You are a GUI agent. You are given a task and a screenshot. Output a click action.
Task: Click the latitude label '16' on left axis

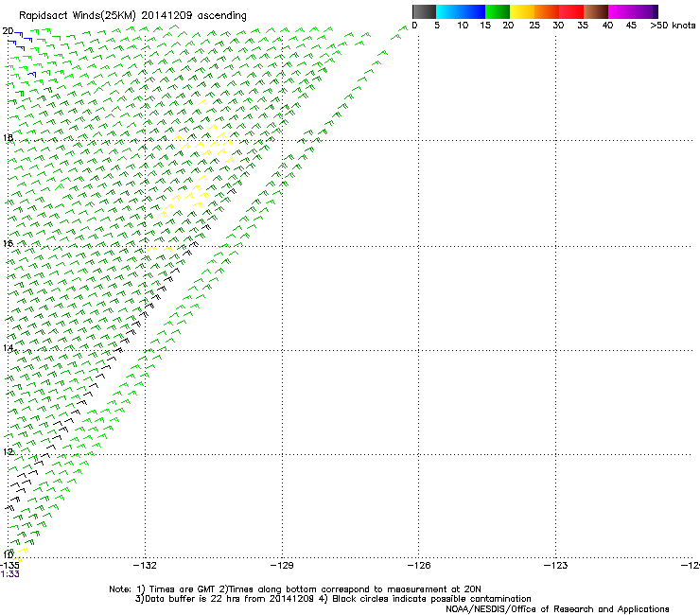(x=8, y=243)
